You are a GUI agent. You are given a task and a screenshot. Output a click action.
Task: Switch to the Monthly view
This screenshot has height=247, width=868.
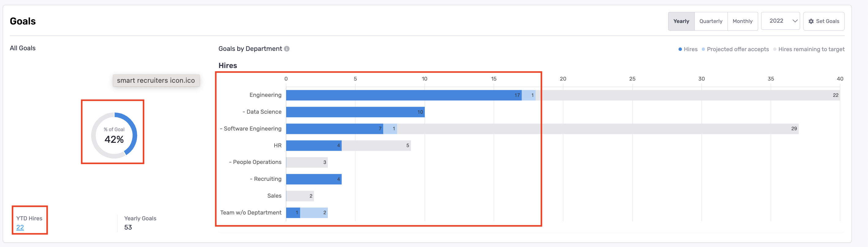coord(742,21)
